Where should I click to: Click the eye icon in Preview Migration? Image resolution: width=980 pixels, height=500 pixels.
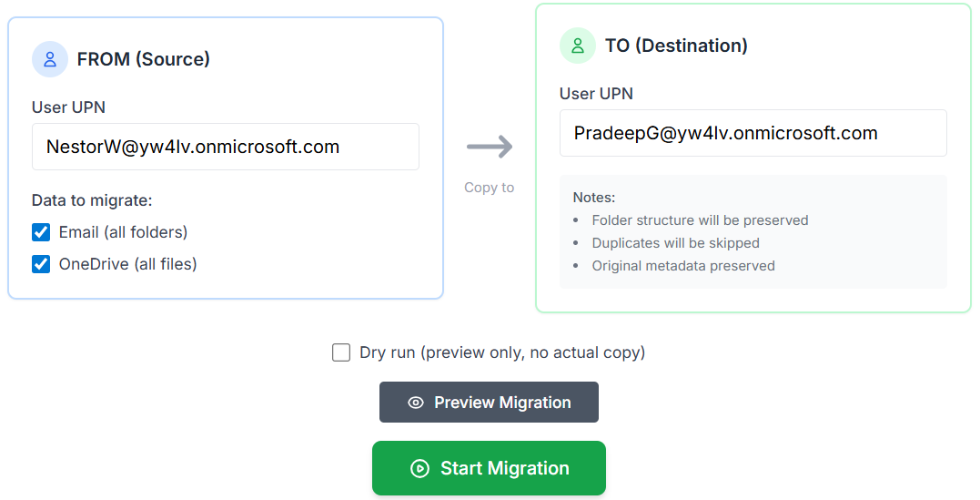416,403
